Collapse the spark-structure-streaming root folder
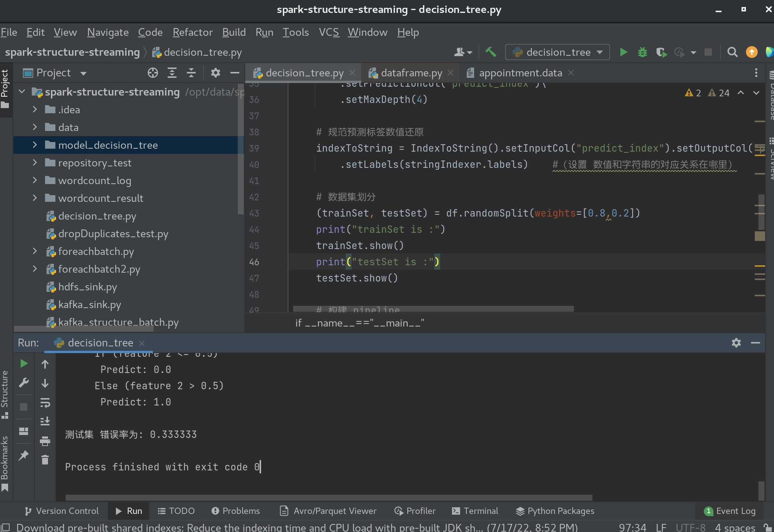The width and height of the screenshot is (774, 532). click(x=22, y=91)
